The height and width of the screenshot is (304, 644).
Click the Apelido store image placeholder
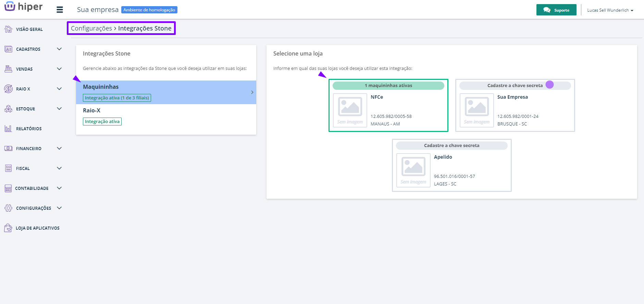pos(413,170)
